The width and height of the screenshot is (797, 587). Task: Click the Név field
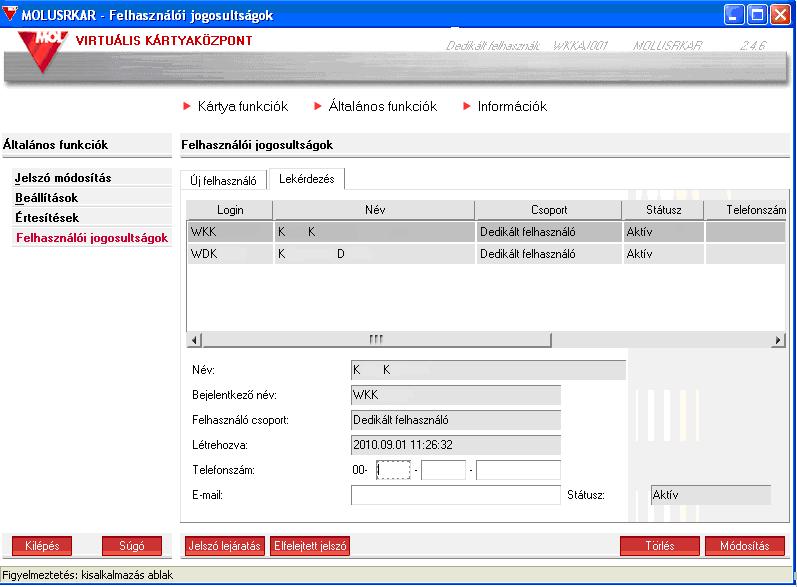[x=488, y=370]
